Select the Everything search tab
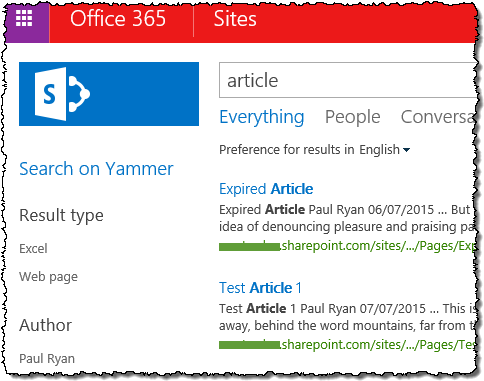The width and height of the screenshot is (484, 381). [x=262, y=117]
